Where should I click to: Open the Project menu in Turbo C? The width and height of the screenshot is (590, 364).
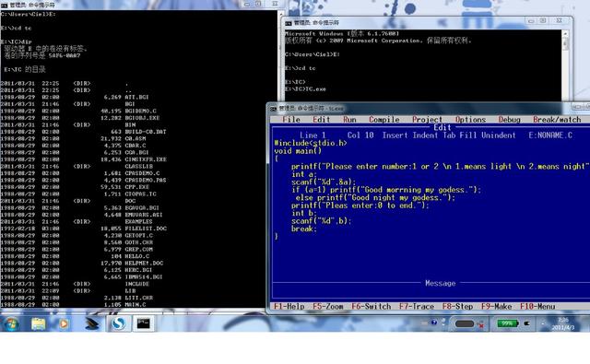(x=427, y=120)
